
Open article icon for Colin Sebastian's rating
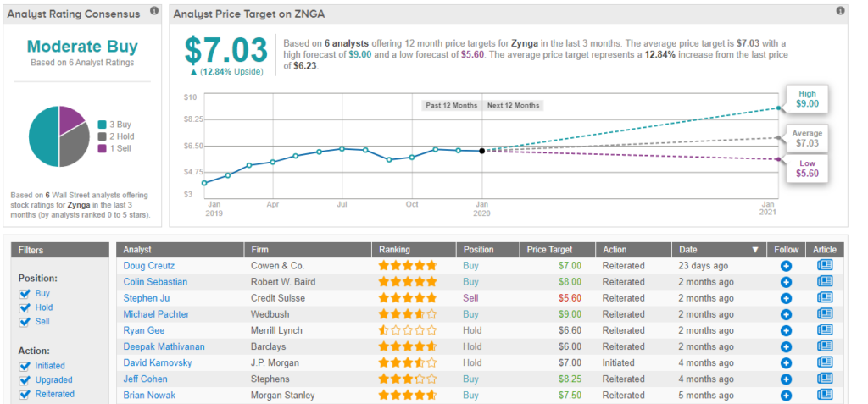click(824, 282)
